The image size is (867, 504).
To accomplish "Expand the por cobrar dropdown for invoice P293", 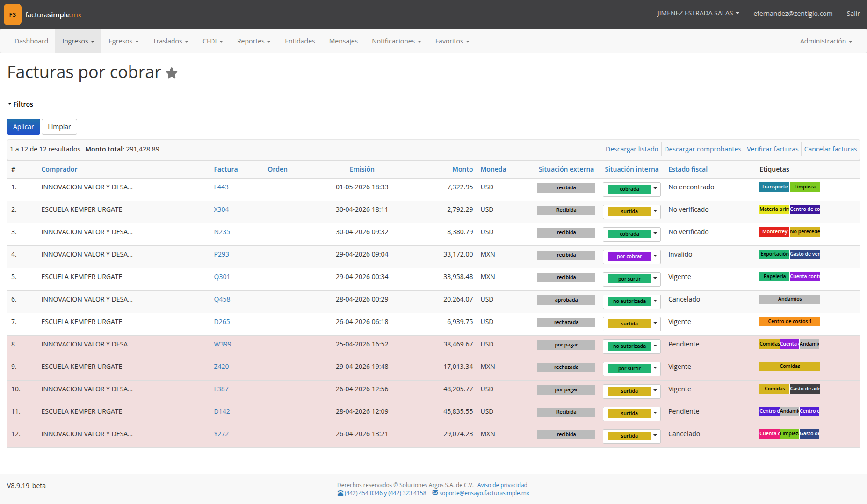I will [x=655, y=256].
